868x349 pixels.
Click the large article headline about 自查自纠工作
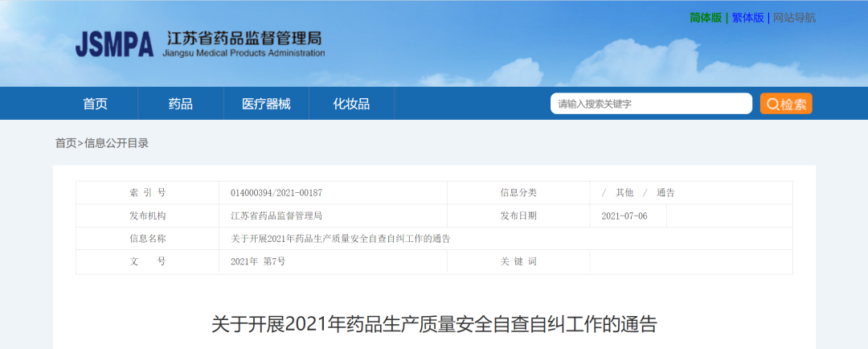434,324
